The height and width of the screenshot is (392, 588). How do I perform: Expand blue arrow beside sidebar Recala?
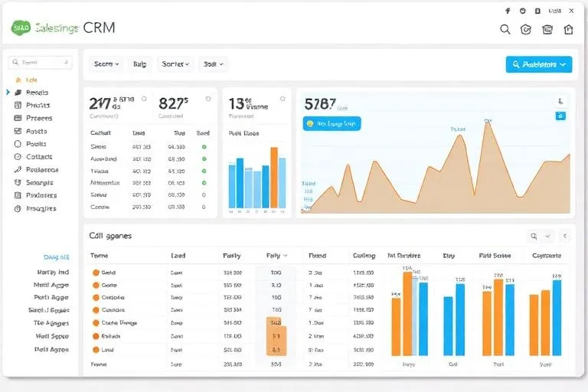point(8,92)
